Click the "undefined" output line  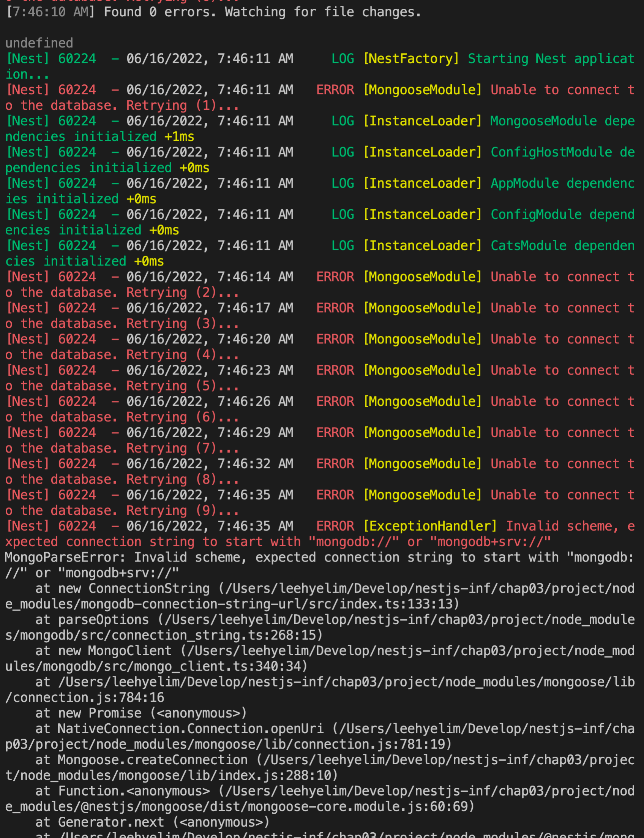39,43
